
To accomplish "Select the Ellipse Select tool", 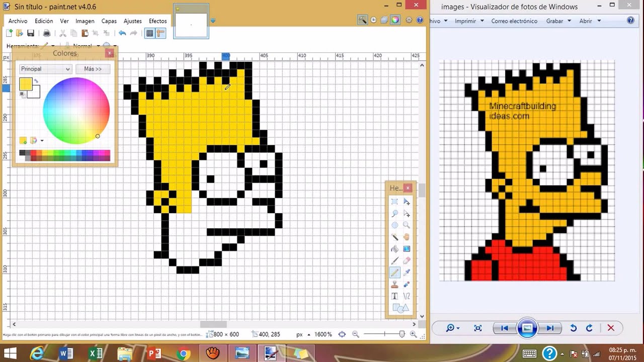I will [x=395, y=225].
